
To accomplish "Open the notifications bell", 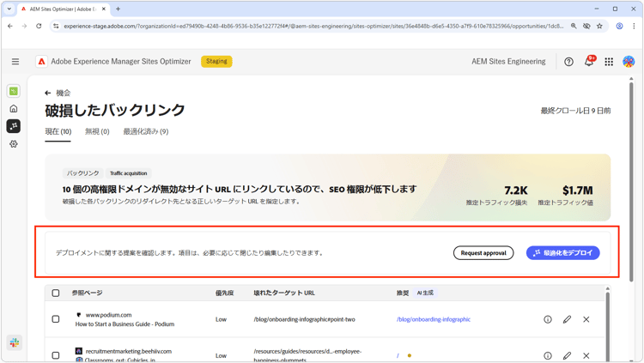I will pyautogui.click(x=589, y=61).
